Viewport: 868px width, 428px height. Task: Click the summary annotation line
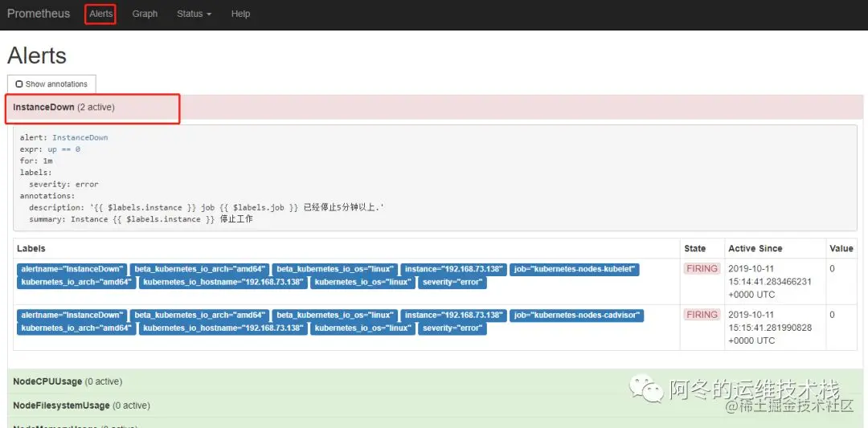coord(141,219)
